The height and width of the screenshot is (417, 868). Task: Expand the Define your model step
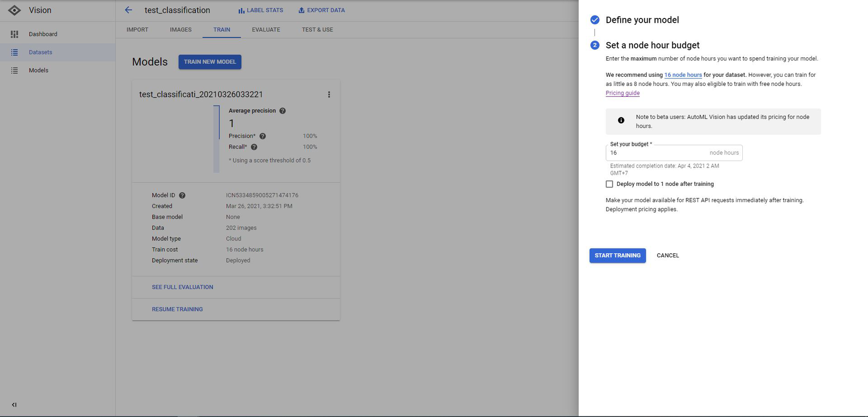click(x=642, y=20)
